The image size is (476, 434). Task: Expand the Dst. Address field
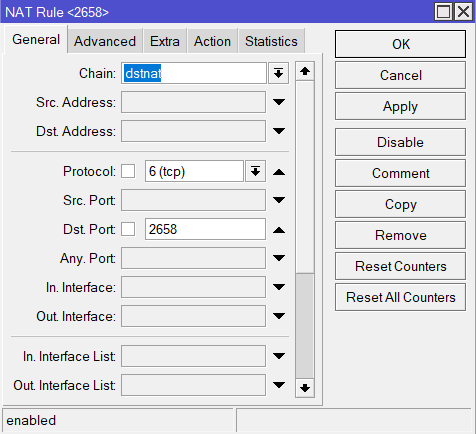point(279,131)
